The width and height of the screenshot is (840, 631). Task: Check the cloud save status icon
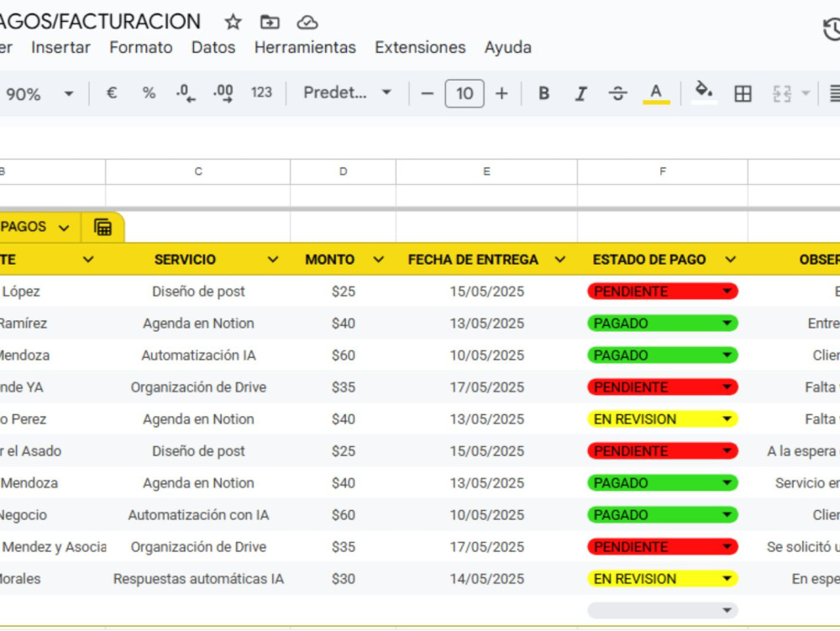(307, 22)
